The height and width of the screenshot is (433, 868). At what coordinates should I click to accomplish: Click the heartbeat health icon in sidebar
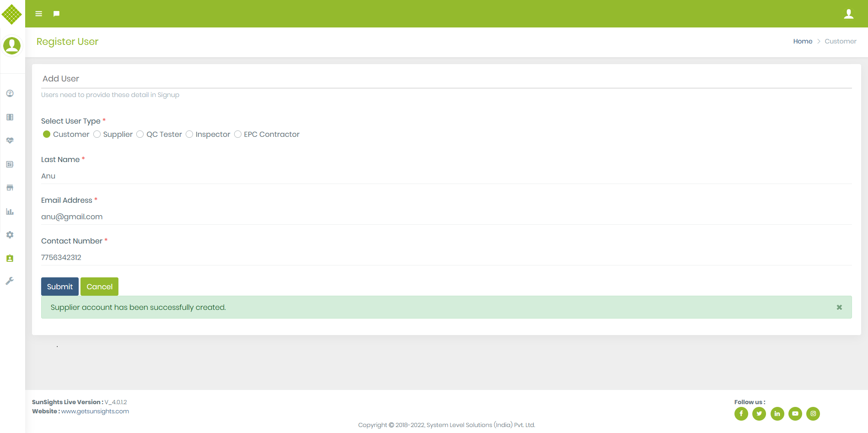coord(10,141)
